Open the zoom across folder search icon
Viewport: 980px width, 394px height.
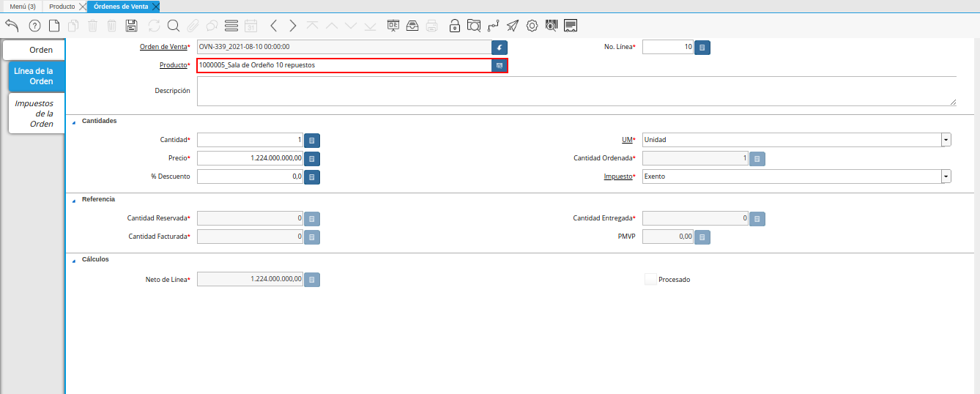(x=474, y=26)
